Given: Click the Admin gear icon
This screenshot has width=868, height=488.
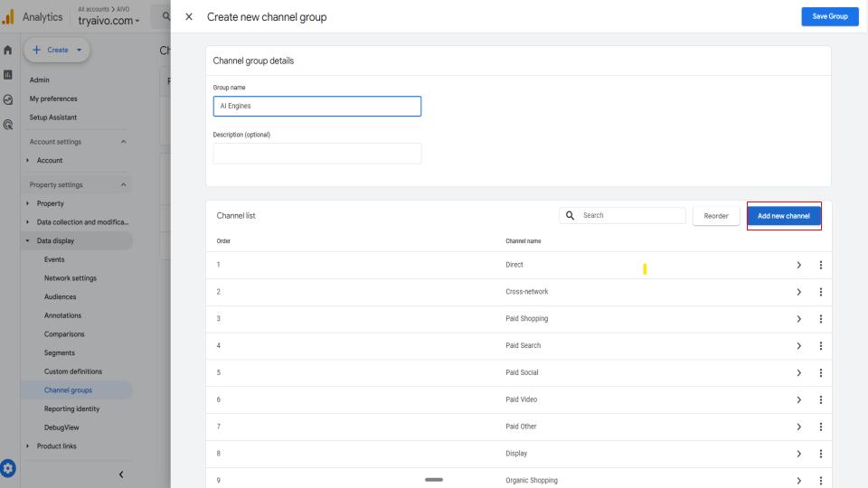Looking at the screenshot, I should (8, 468).
